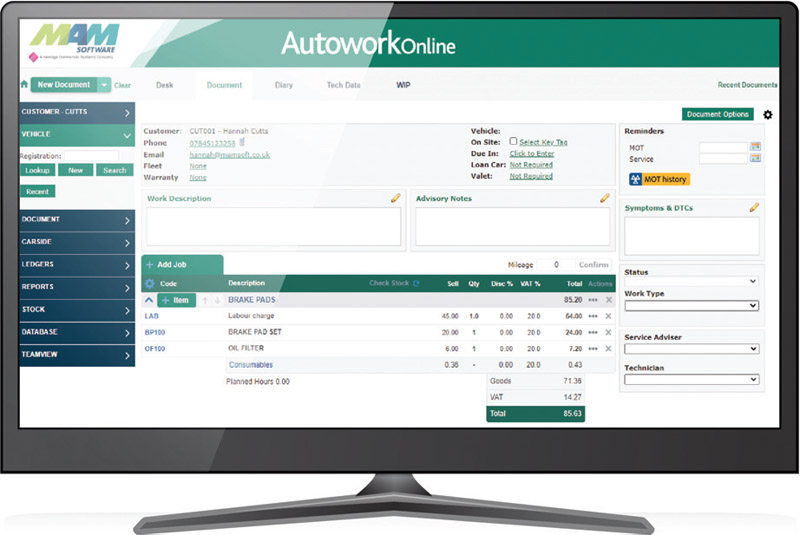Switch to the WIP tab
The height and width of the screenshot is (535, 800).
403,85
